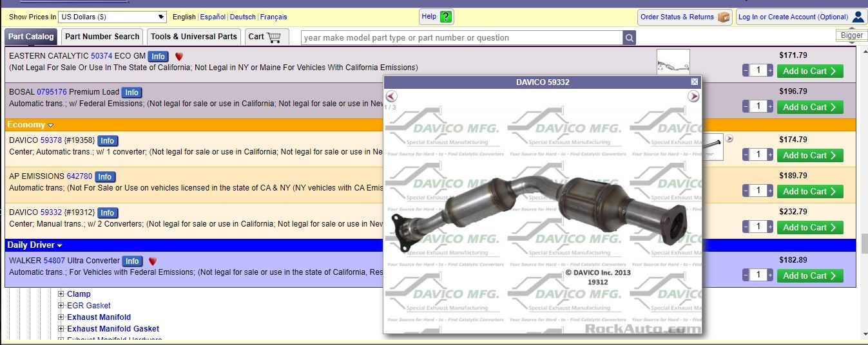Open Info for AP EMISSIONS 642780
Viewport: 868px width, 345px height.
tap(105, 177)
